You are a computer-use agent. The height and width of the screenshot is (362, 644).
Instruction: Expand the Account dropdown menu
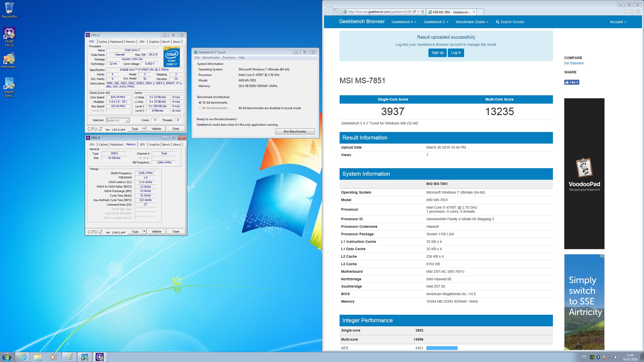(618, 22)
